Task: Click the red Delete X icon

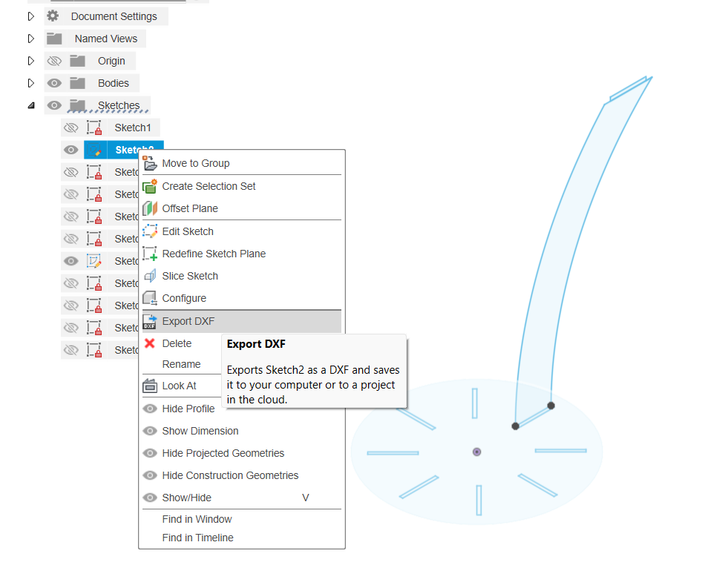Action: click(149, 343)
